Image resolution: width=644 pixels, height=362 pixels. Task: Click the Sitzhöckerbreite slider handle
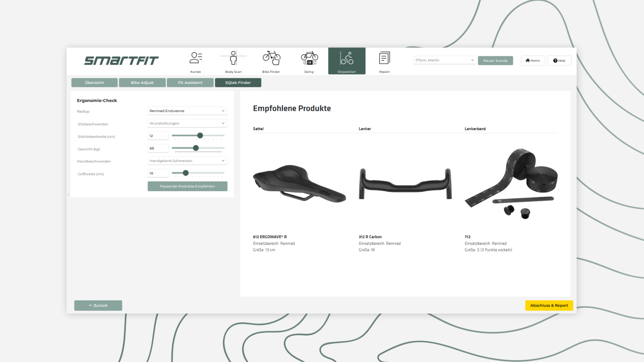200,135
